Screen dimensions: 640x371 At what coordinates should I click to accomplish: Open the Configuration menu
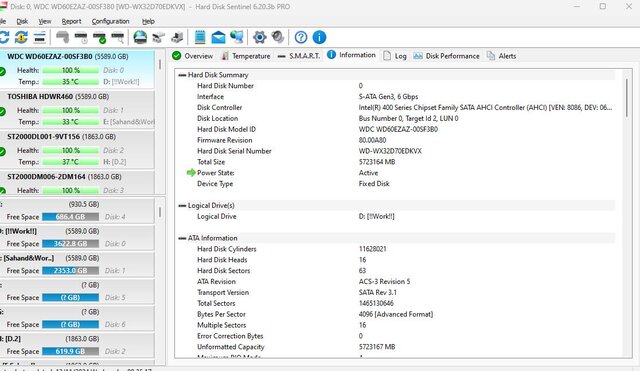pos(110,21)
